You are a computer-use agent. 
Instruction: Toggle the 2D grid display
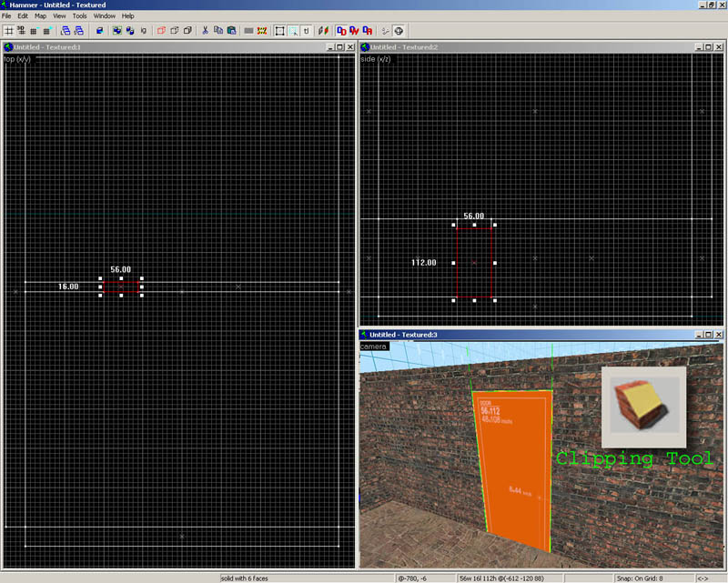(x=9, y=30)
